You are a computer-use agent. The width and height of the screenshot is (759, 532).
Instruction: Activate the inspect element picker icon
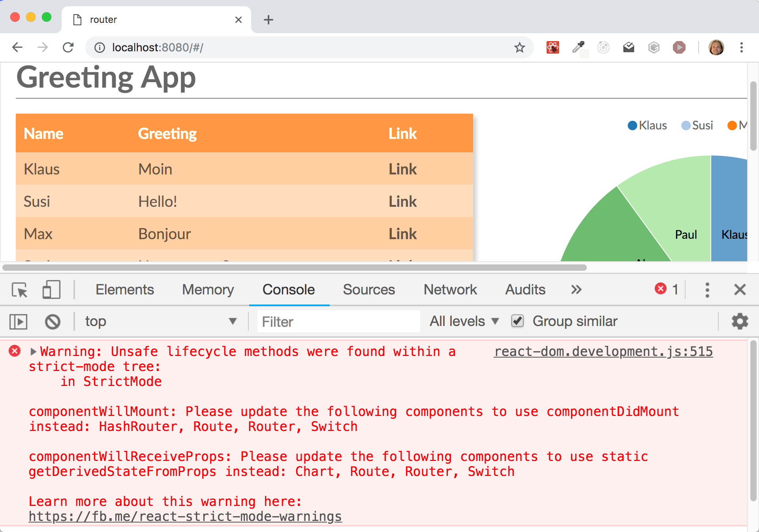[19, 290]
